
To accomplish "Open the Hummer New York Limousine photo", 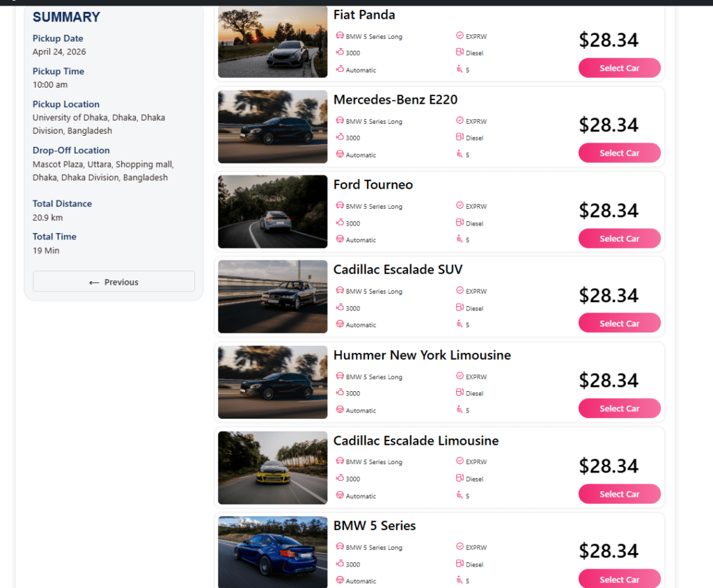I will click(x=272, y=382).
